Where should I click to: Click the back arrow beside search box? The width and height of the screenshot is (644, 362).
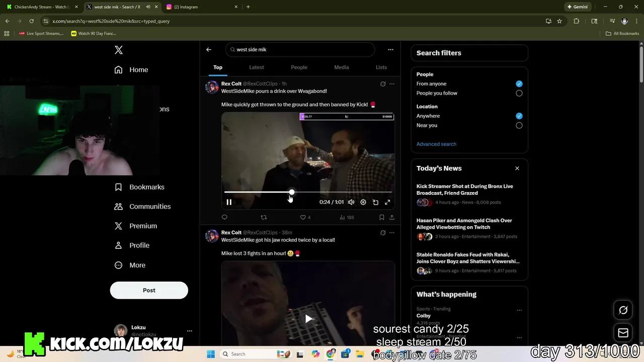pos(209,50)
